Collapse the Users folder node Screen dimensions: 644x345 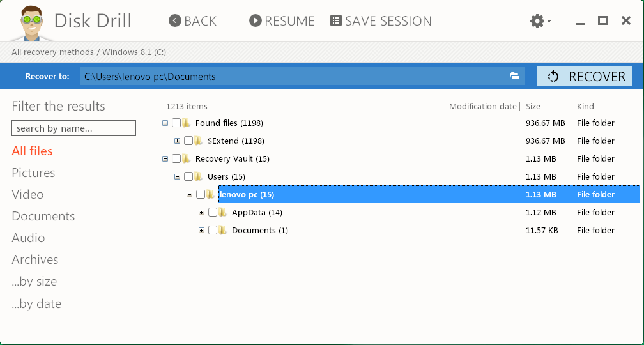[178, 177]
